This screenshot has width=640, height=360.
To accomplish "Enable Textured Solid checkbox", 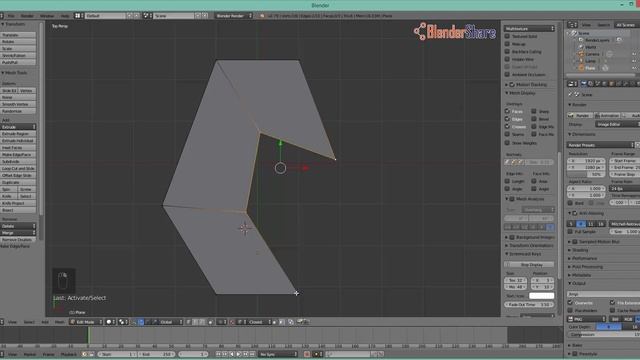I will (x=507, y=36).
